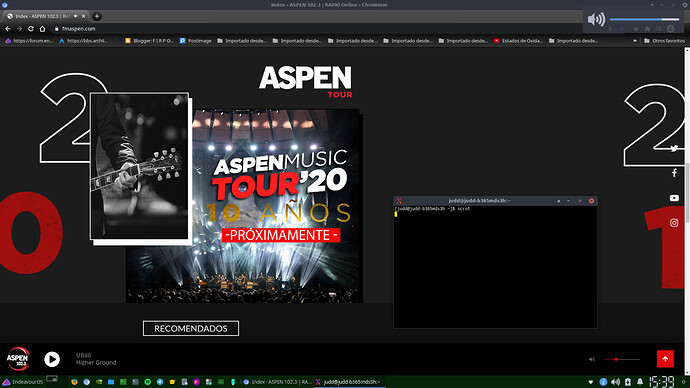Image resolution: width=690 pixels, height=388 pixels.
Task: Open a new browser tab
Action: tap(97, 16)
